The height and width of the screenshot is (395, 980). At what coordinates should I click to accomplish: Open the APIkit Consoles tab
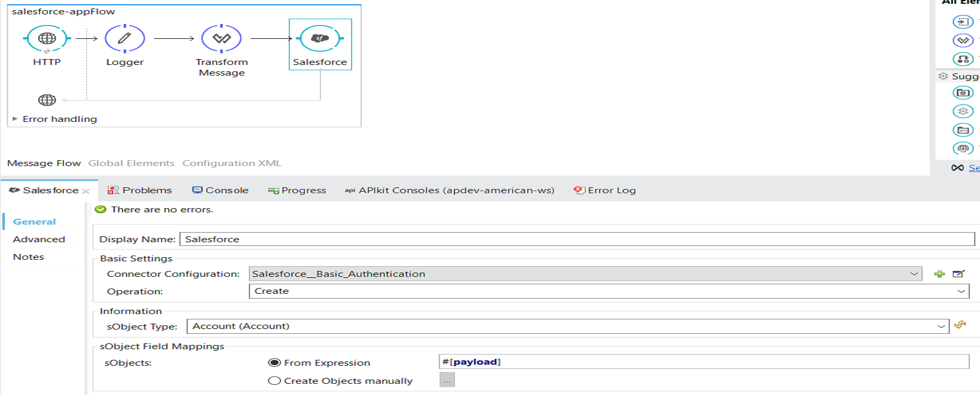(450, 190)
